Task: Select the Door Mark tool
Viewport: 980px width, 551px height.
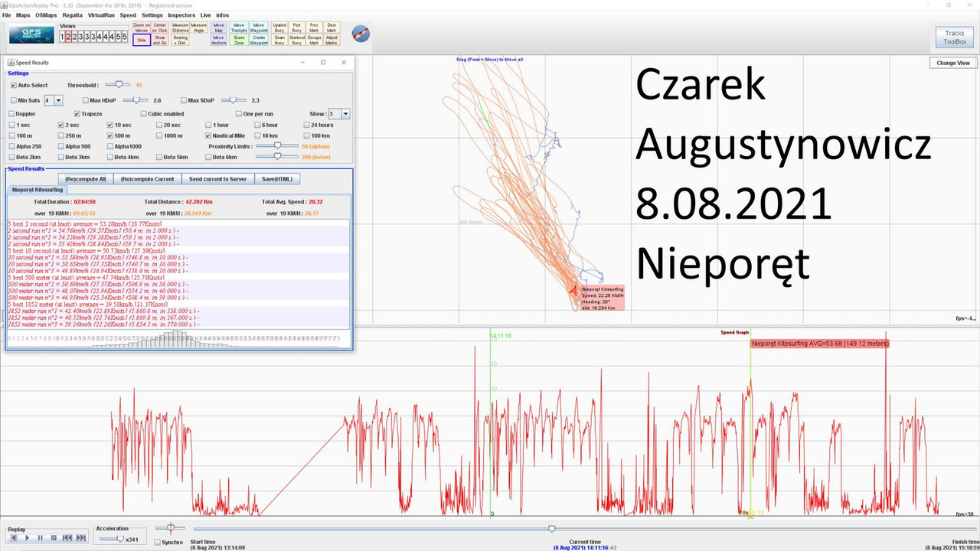Action: pos(332,27)
